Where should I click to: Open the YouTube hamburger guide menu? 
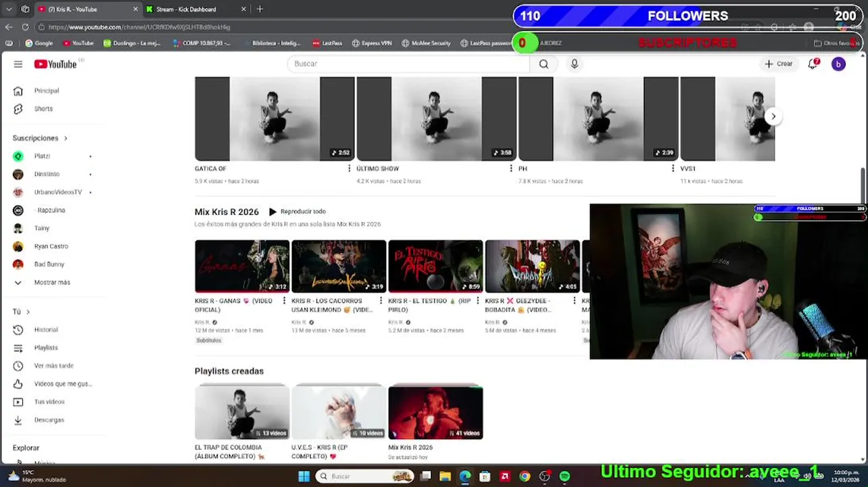(x=18, y=64)
